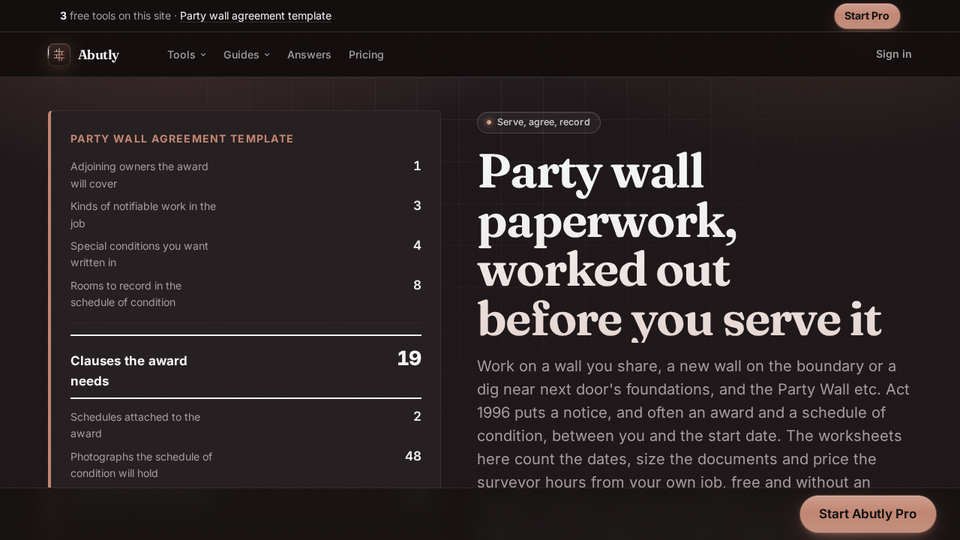Open the Answers nav item
This screenshot has height=540, width=960.
309,54
